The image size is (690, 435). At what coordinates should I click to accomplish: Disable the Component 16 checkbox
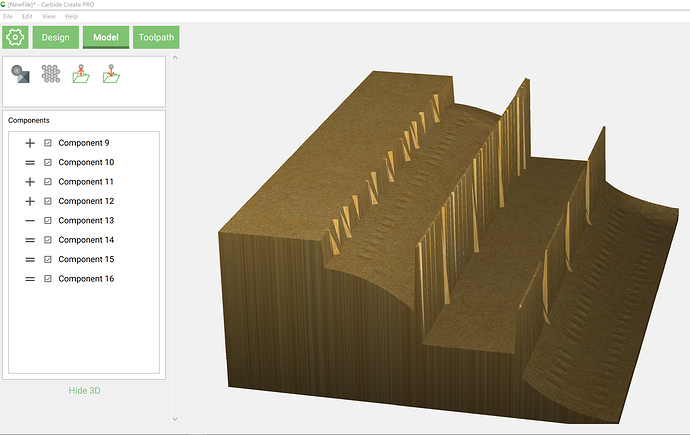pyautogui.click(x=48, y=279)
